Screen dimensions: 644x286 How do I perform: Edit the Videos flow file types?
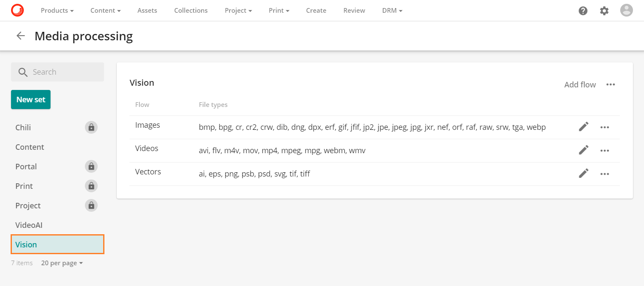(x=584, y=150)
